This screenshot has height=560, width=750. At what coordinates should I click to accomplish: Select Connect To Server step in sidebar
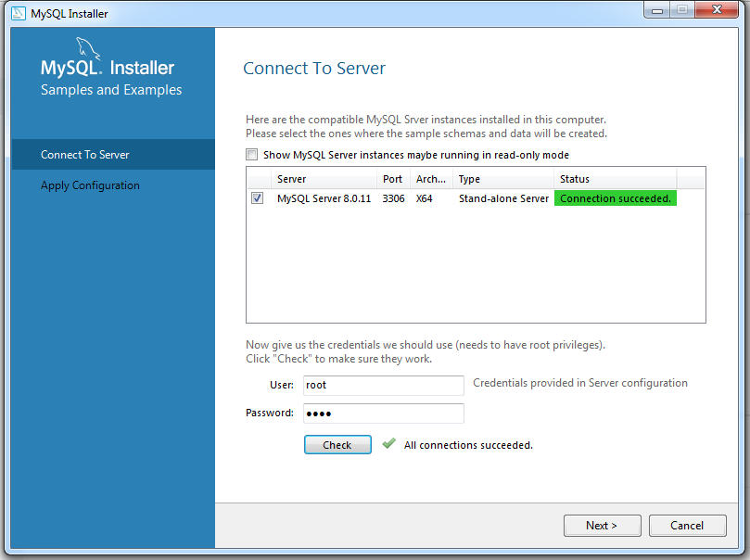pyautogui.click(x=113, y=155)
